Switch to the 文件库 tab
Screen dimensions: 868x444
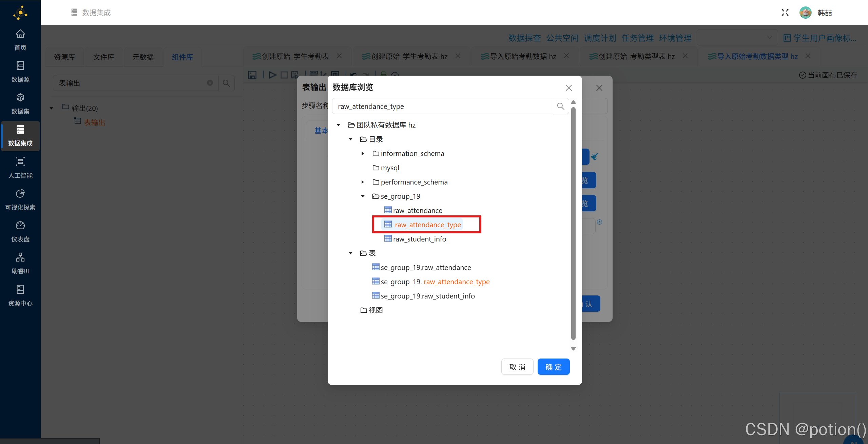[104, 57]
